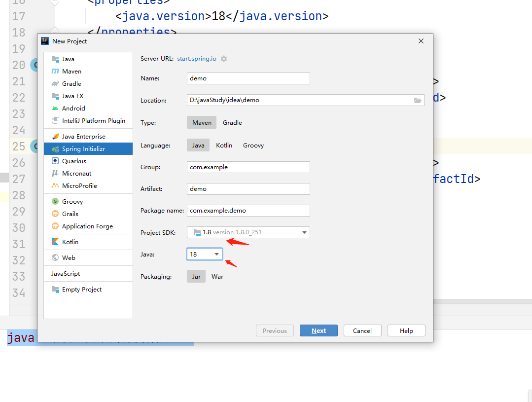
Task: Click the IntelliJ Platform Plugin icon
Action: pos(55,120)
